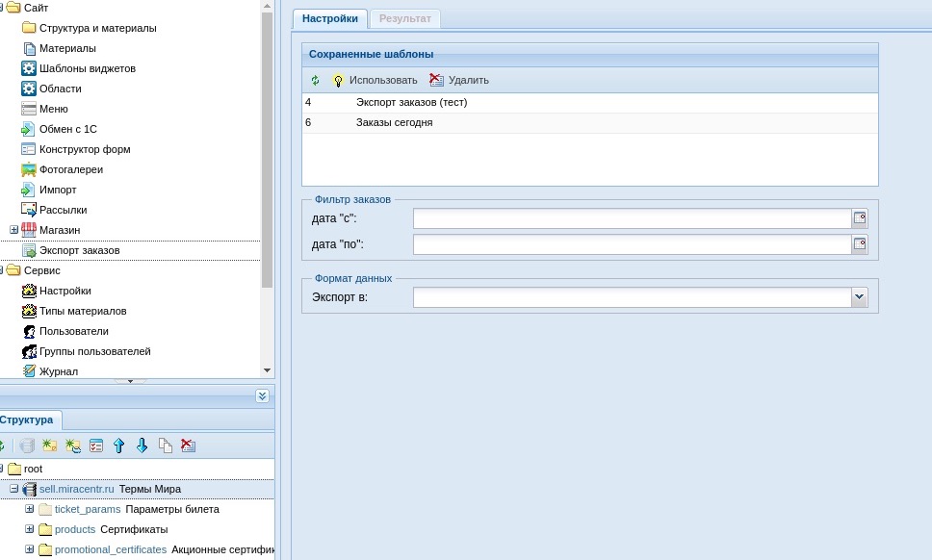Image resolution: width=932 pixels, height=560 pixels.
Task: Click the Использовать button
Action: [375, 81]
